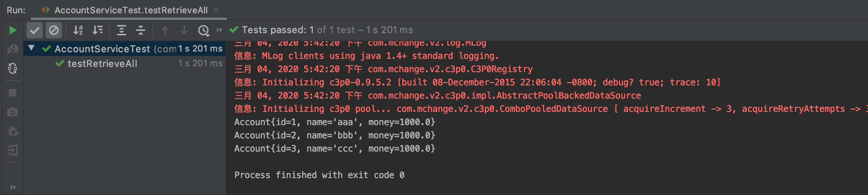The width and height of the screenshot is (868, 195).
Task: Expand the left sidebar's hidden actions chevron
Action: click(13, 187)
